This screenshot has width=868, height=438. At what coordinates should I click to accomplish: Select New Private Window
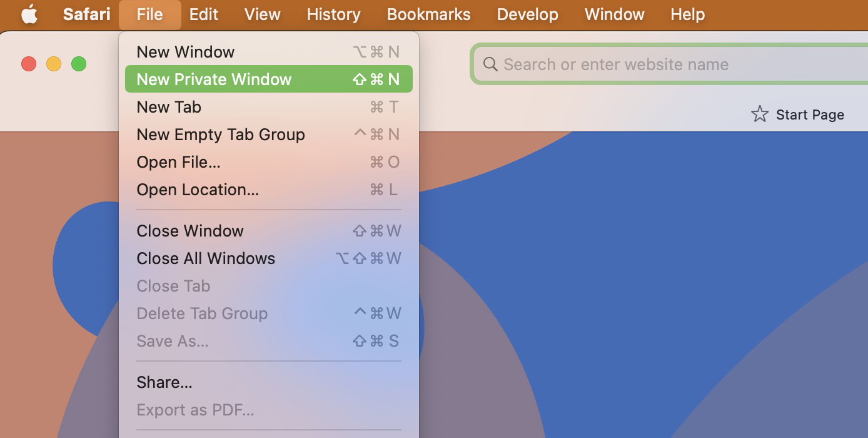269,79
